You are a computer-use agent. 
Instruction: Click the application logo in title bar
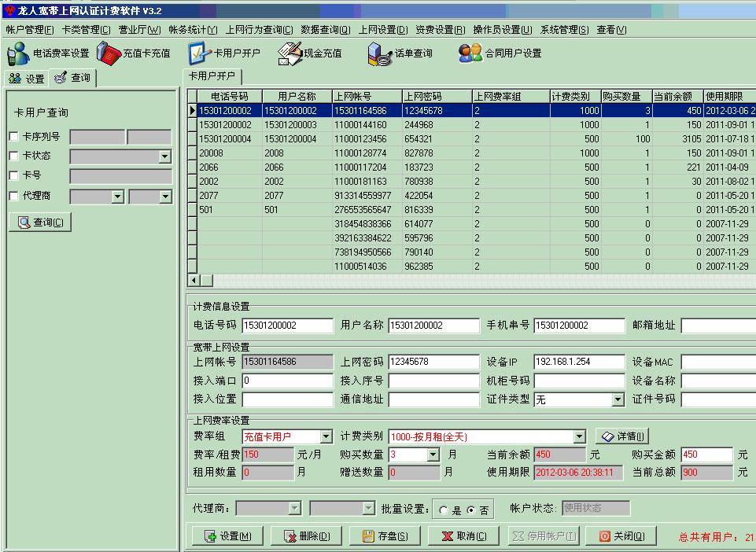point(9,10)
